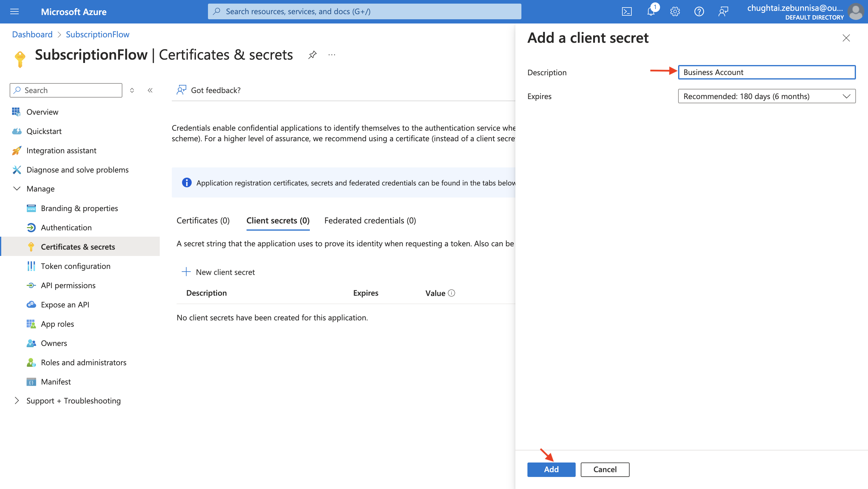Open API permissions page

click(x=68, y=285)
